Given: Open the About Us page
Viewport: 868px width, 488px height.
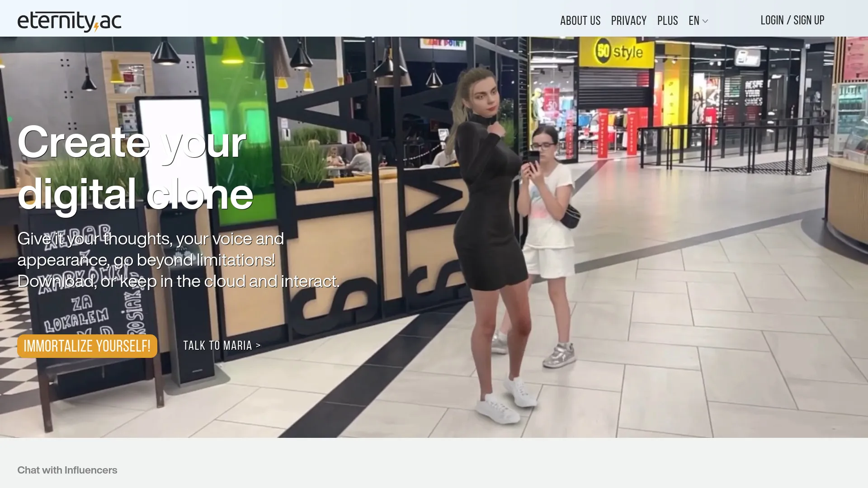Looking at the screenshot, I should 580,21.
